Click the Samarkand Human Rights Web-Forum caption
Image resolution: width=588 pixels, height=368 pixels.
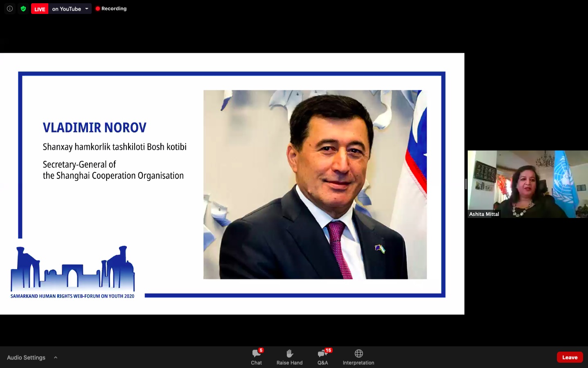coord(72,296)
